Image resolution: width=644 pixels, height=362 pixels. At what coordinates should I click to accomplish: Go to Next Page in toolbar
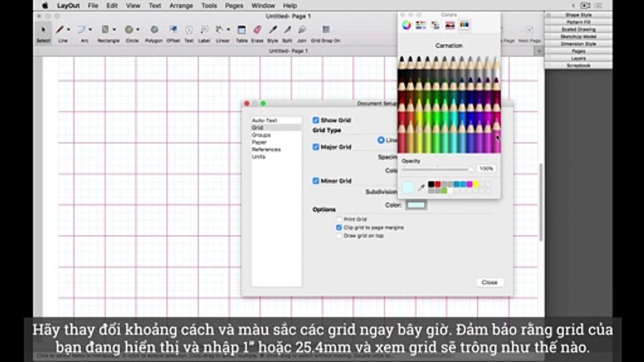tap(529, 30)
